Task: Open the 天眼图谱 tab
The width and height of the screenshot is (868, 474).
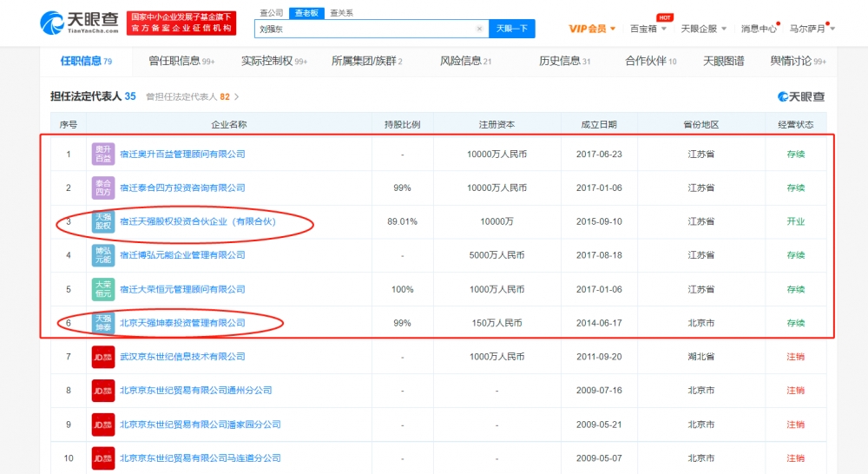Action: (723, 61)
